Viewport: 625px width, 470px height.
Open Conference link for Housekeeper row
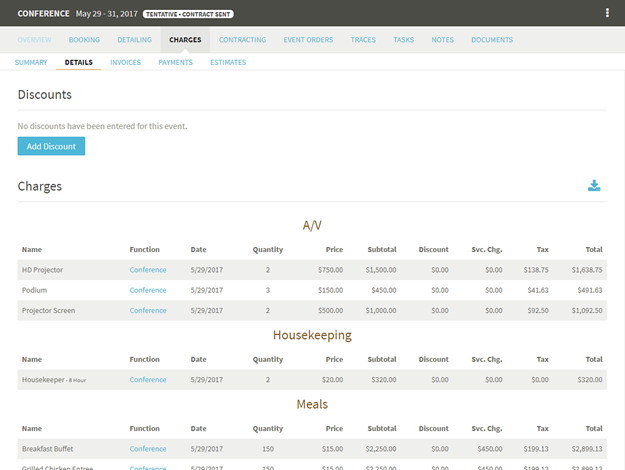click(x=148, y=380)
